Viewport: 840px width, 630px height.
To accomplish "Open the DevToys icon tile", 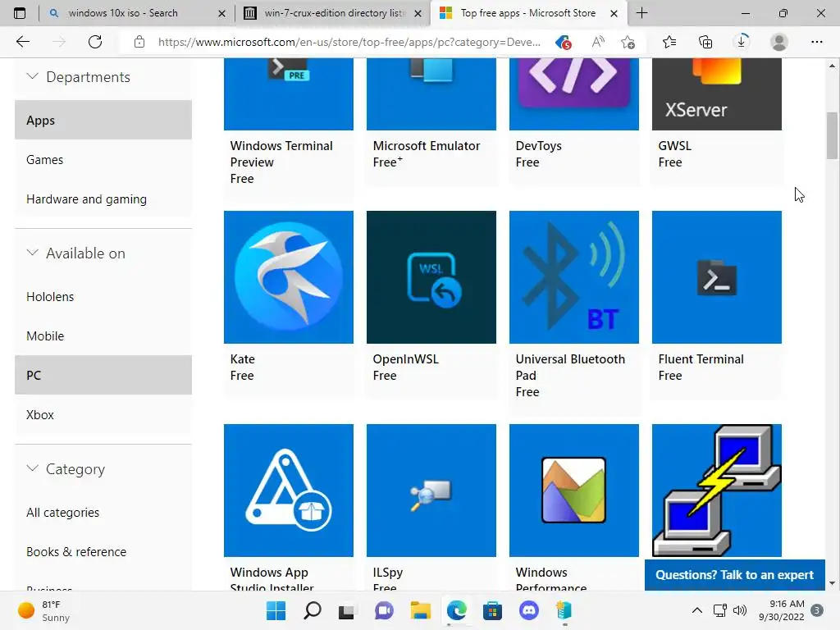I will (x=573, y=94).
